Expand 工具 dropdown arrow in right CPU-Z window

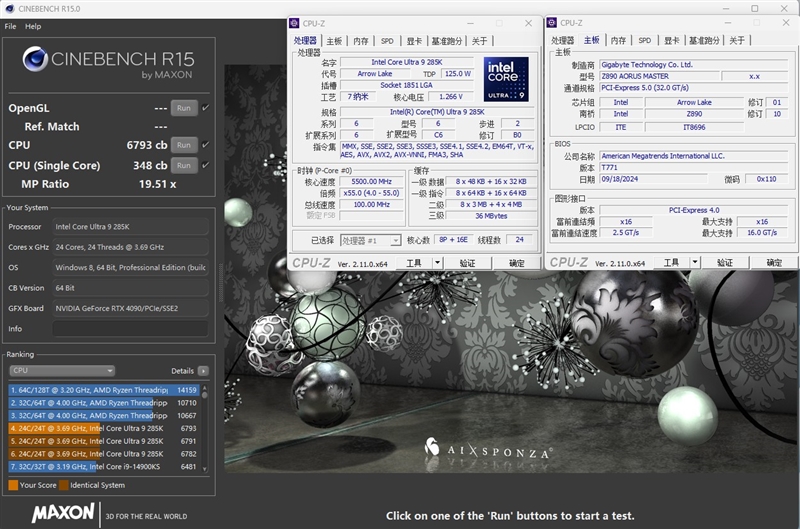695,263
